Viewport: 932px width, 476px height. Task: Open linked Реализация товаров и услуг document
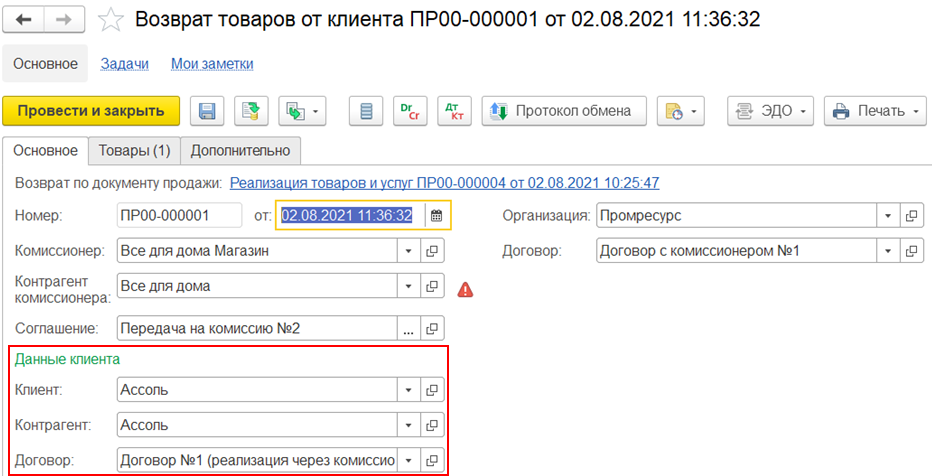[x=445, y=182]
